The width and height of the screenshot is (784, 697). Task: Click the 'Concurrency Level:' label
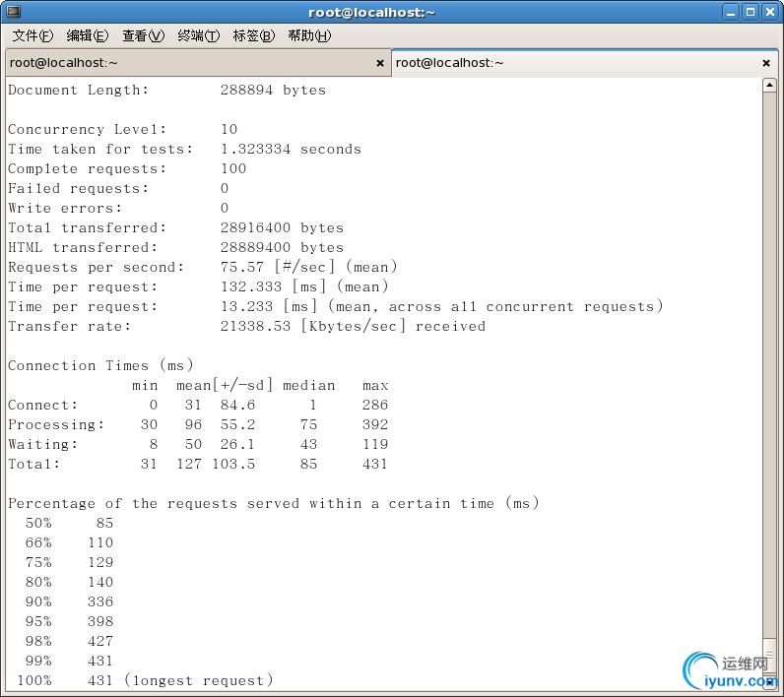87,129
